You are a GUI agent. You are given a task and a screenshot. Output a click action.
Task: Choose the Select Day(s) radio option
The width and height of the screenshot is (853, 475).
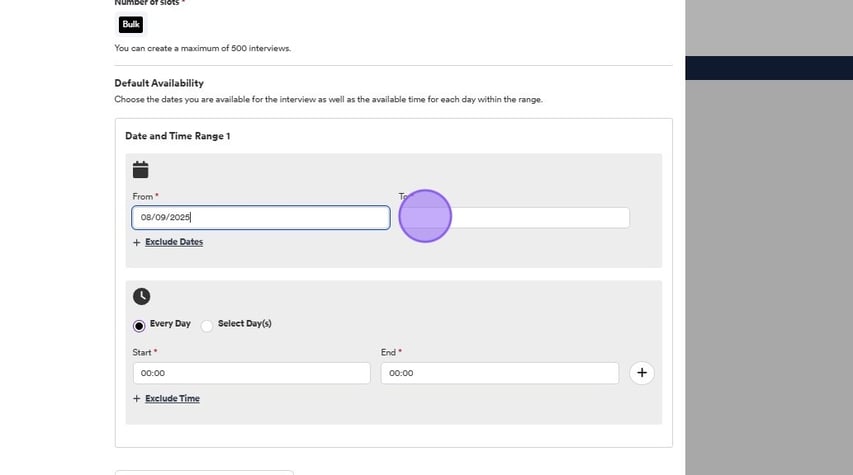click(207, 325)
